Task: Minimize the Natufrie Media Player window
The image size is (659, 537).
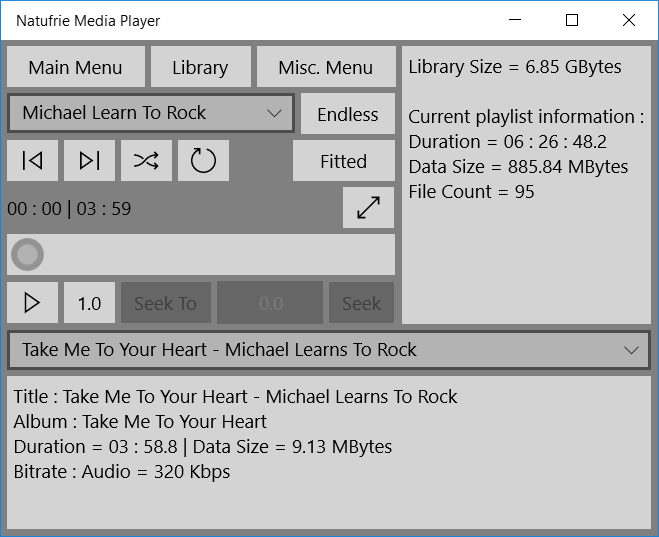Action: (515, 20)
